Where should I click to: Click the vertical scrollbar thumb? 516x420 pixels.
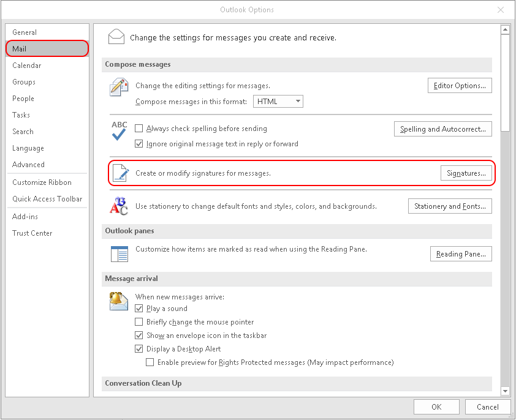505,83
